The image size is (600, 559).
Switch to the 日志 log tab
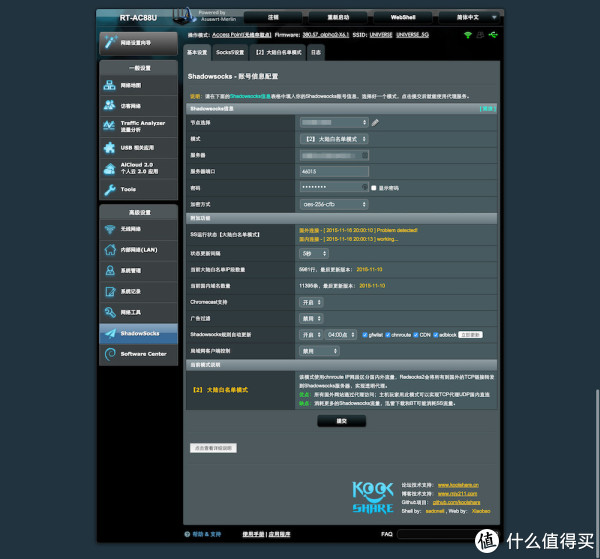point(316,51)
